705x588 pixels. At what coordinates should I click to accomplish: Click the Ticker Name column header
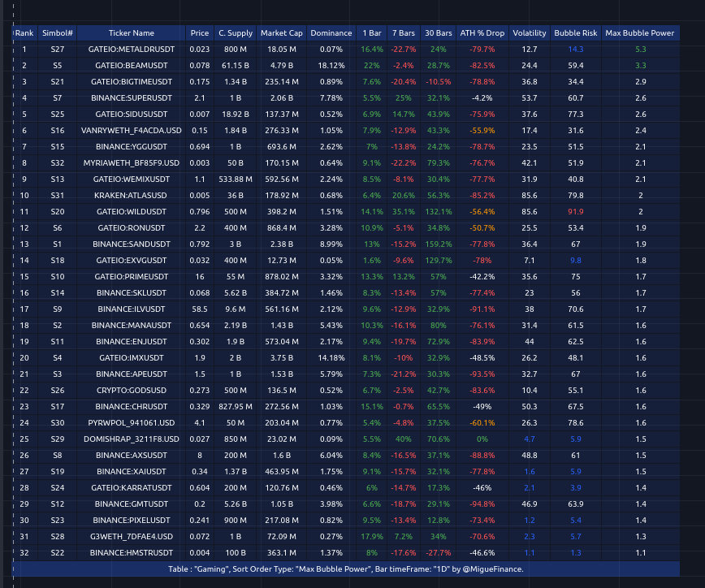[x=132, y=32]
